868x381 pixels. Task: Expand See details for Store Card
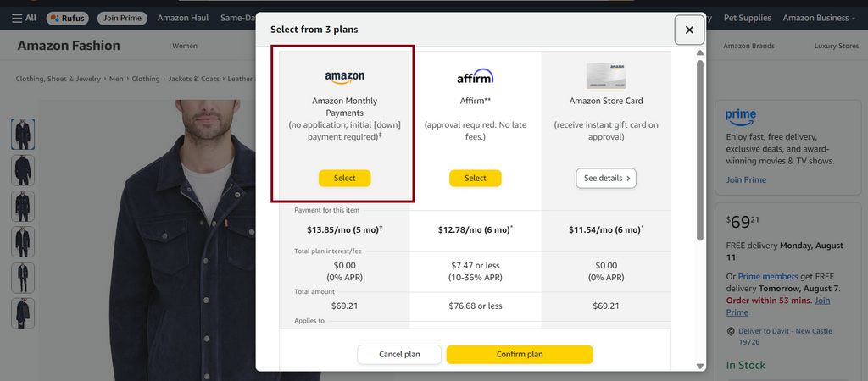606,178
